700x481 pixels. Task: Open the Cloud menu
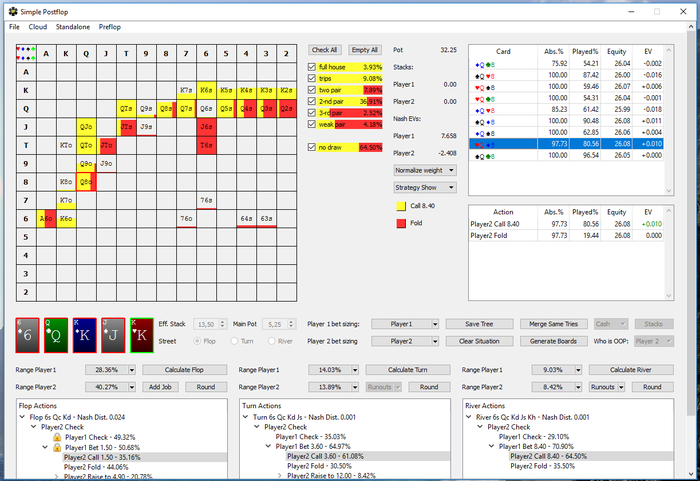38,27
